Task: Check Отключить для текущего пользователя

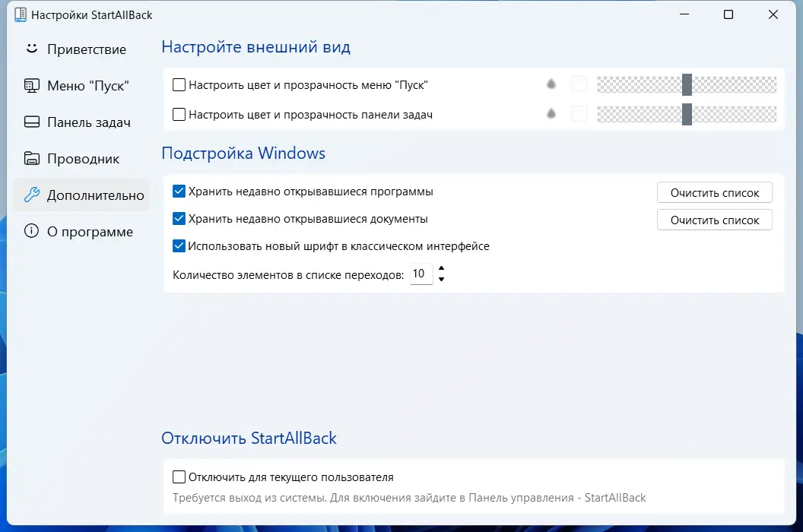Action: click(179, 477)
